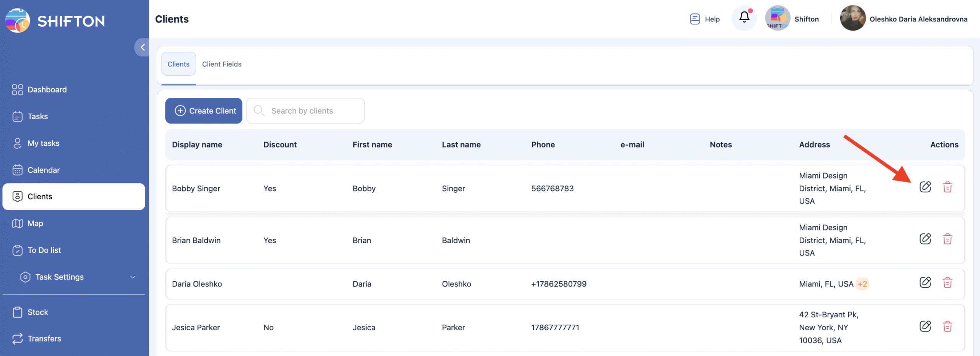Collapse the sidebar with the arrow
The width and height of the screenshot is (980, 356).
tap(142, 47)
